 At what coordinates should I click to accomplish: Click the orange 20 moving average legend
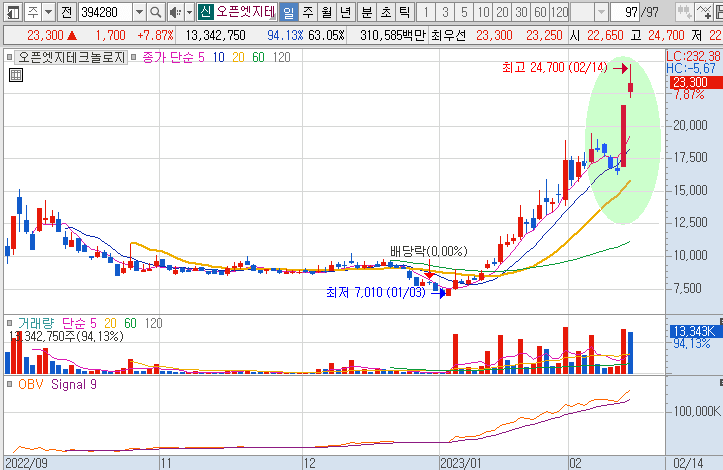(x=238, y=57)
